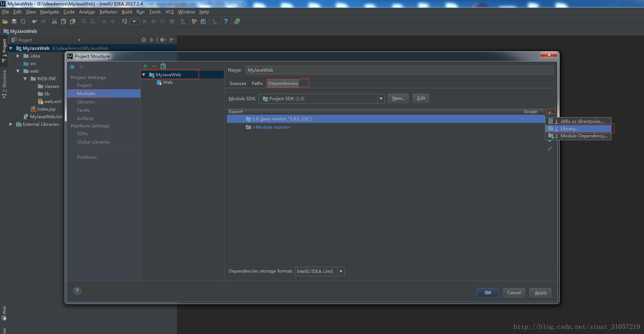Click the help button in dialog corner

pyautogui.click(x=77, y=291)
